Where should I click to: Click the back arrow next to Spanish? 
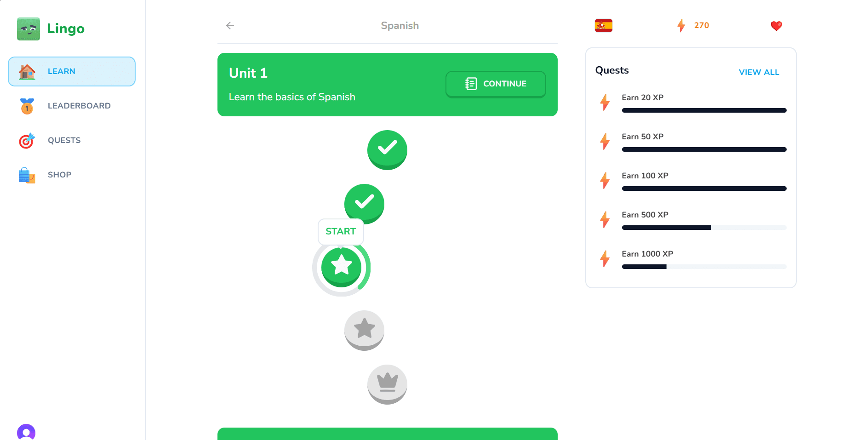(x=229, y=25)
